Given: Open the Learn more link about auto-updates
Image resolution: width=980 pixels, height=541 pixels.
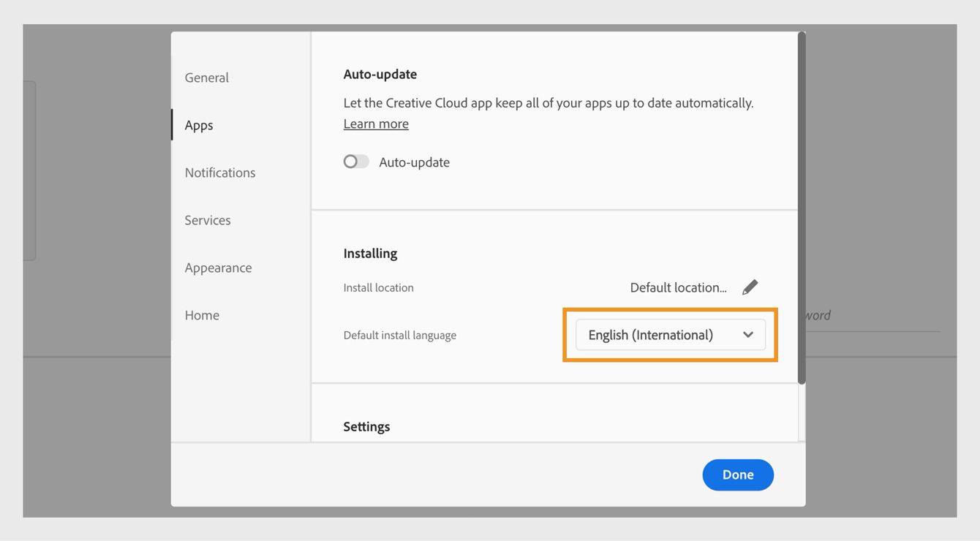Looking at the screenshot, I should 376,124.
